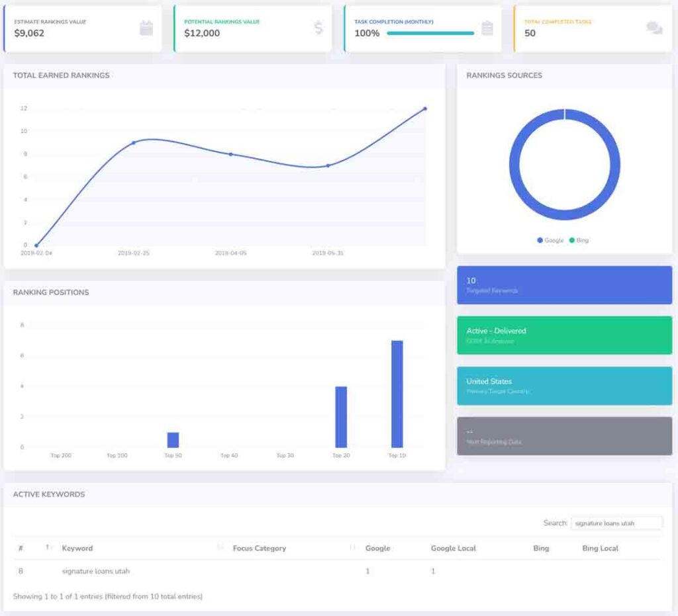Screen dimensions: 678x616
Task: Click the gray Next Reporting Date tile
Action: tap(564, 436)
